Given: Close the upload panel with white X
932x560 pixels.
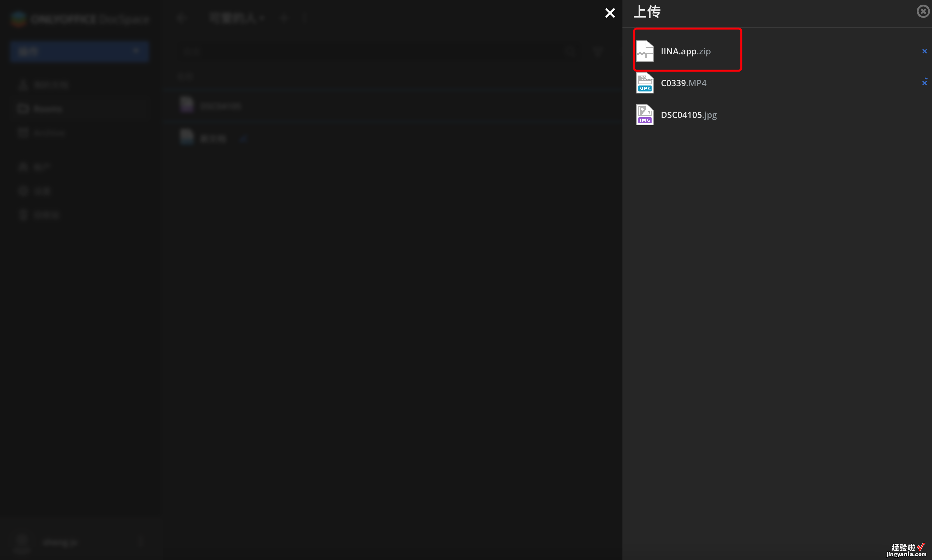Looking at the screenshot, I should pyautogui.click(x=610, y=13).
